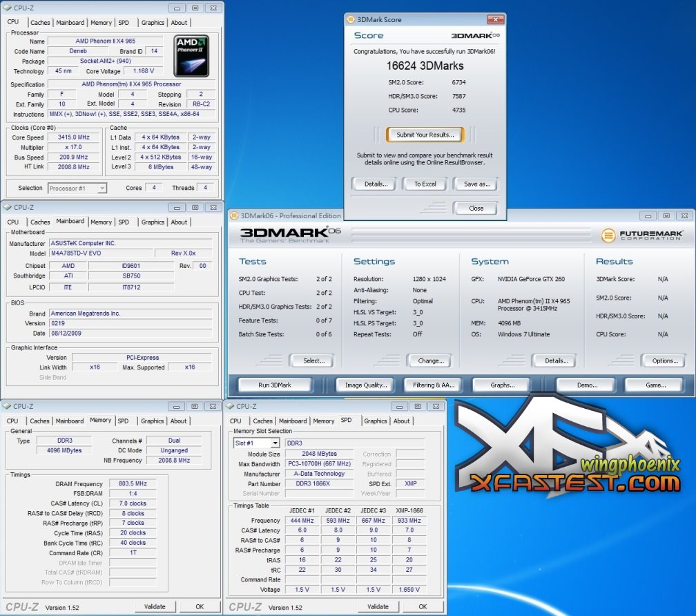The width and height of the screenshot is (696, 616).
Task: Select the Graphics tab in the Mainboard window
Action: coord(153,222)
